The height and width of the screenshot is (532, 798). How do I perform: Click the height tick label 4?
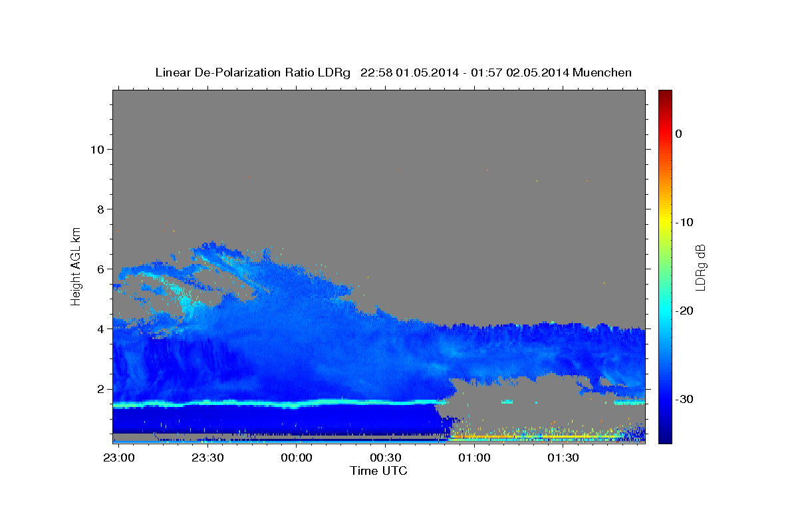click(100, 329)
